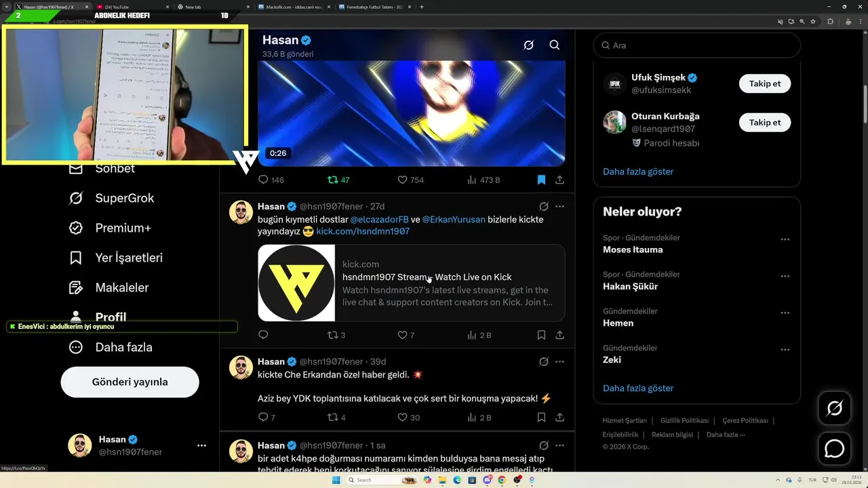Open Grok icon on the 39d post
This screenshot has width=868, height=488.
pyautogui.click(x=544, y=361)
